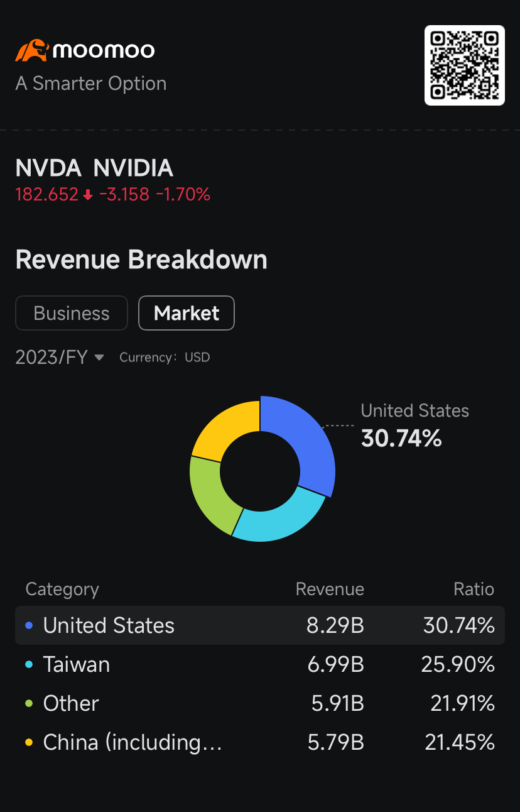Screen dimensions: 520x812
Task: Click the NVDA NVIDIA stock title
Action: coord(94,168)
